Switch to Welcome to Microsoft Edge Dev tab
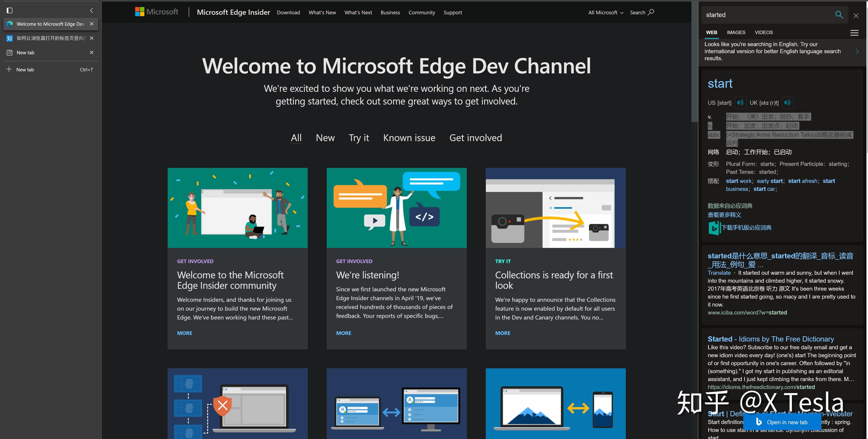This screenshot has width=868, height=439. [x=50, y=24]
